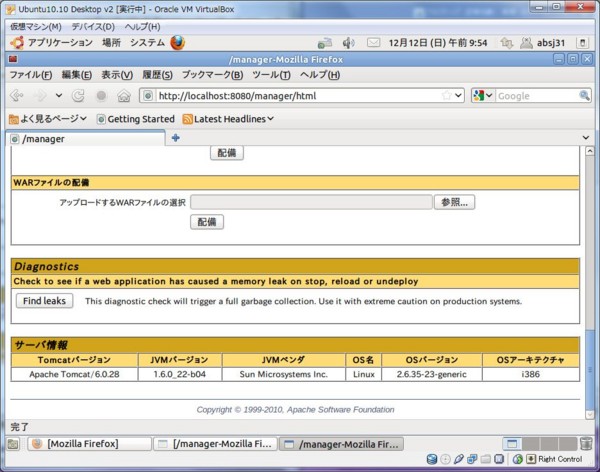The height and width of the screenshot is (472, 600).
Task: Click VirtualBox USB status icon
Action: click(x=459, y=459)
